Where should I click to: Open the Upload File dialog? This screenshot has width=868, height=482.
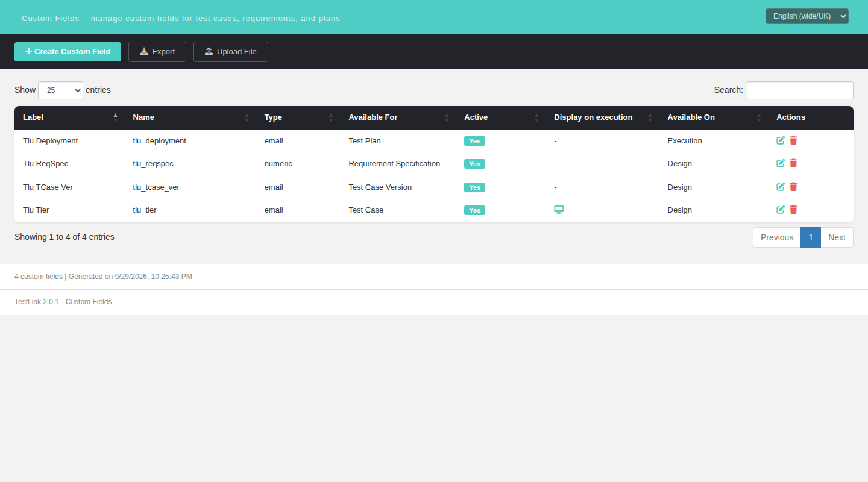point(231,52)
